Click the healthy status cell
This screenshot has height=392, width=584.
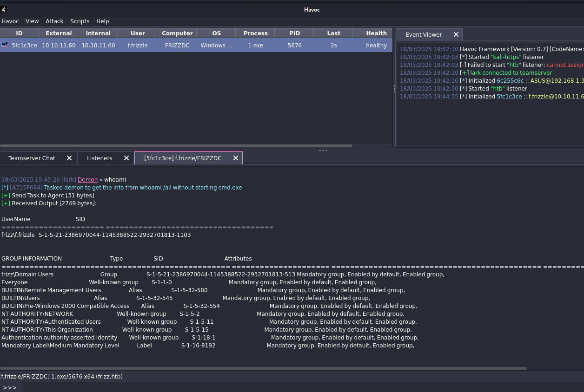(376, 45)
